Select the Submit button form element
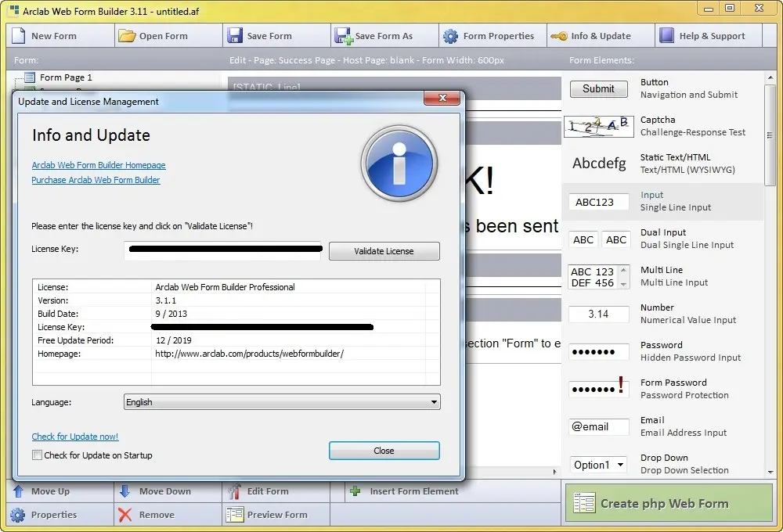 pos(598,89)
